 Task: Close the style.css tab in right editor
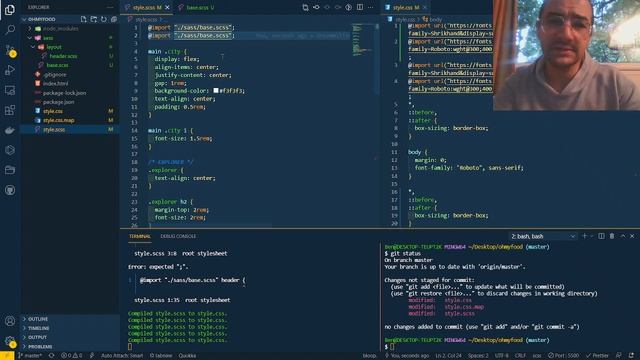pyautogui.click(x=424, y=7)
